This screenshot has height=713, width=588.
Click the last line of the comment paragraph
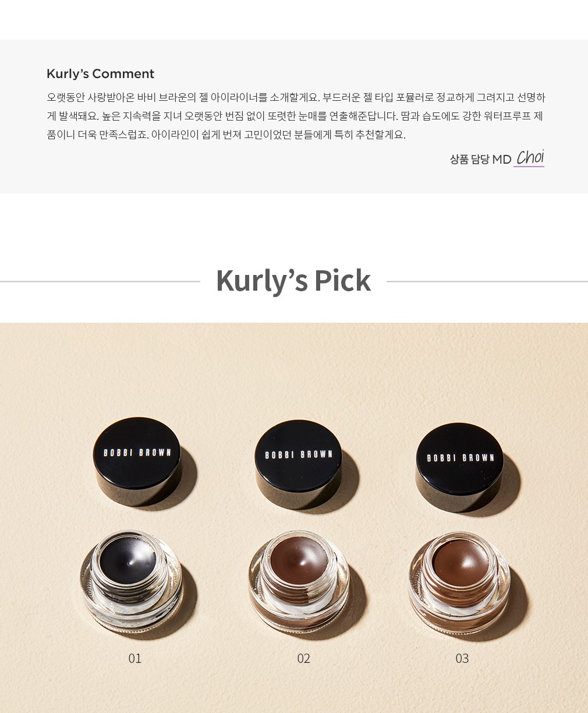click(226, 135)
